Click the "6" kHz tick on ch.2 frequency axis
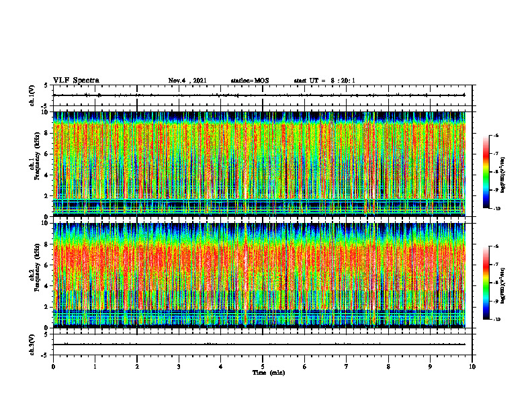This screenshot has height=411, width=532. point(47,265)
